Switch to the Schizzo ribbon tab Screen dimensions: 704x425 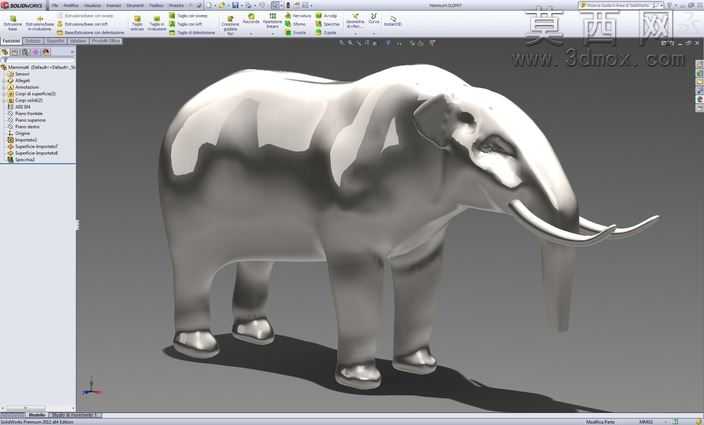coord(33,41)
